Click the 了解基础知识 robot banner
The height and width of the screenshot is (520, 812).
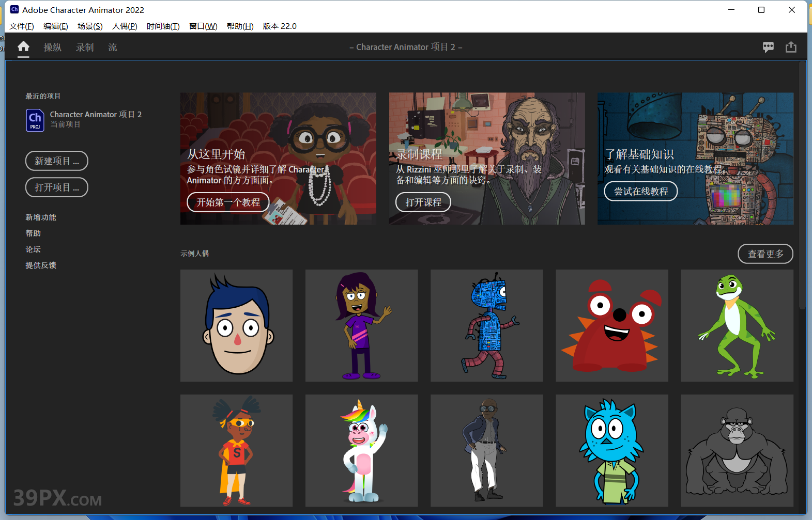pyautogui.click(x=696, y=159)
